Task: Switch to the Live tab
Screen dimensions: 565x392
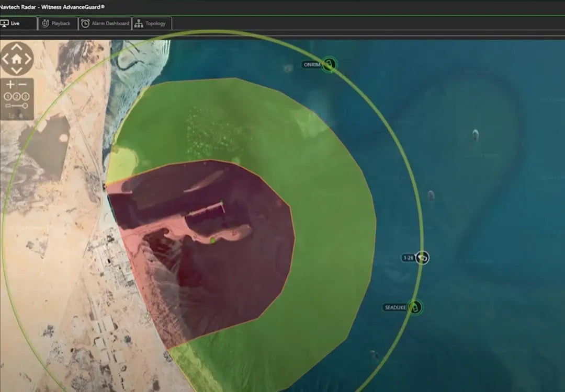Action: (18, 24)
